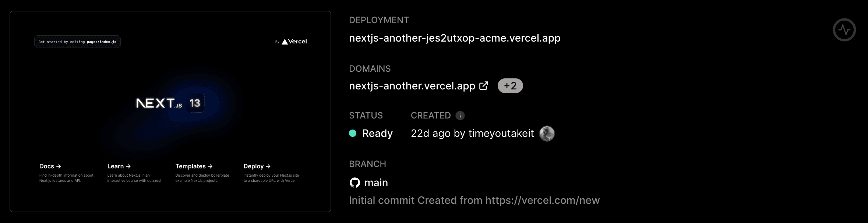Open the Initial commit message
This screenshot has width=868, height=223.
pos(474,200)
